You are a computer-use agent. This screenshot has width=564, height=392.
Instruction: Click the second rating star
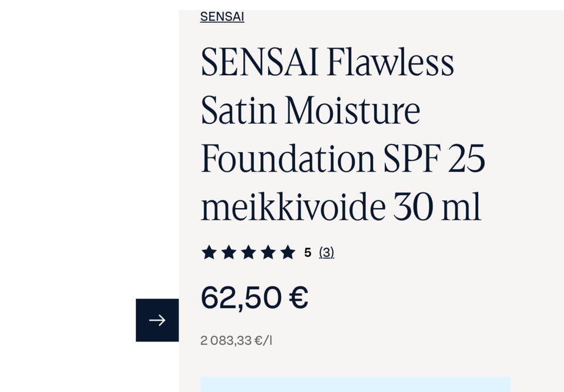pos(229,252)
